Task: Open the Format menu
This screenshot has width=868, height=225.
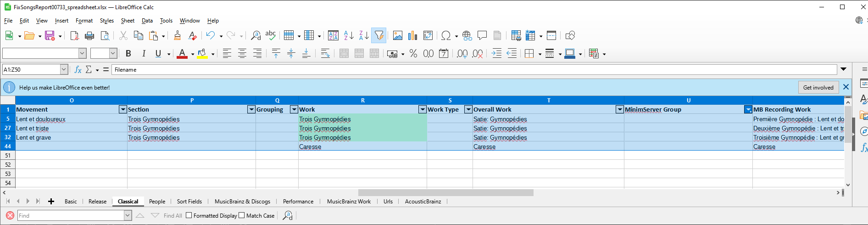Action: (84, 21)
